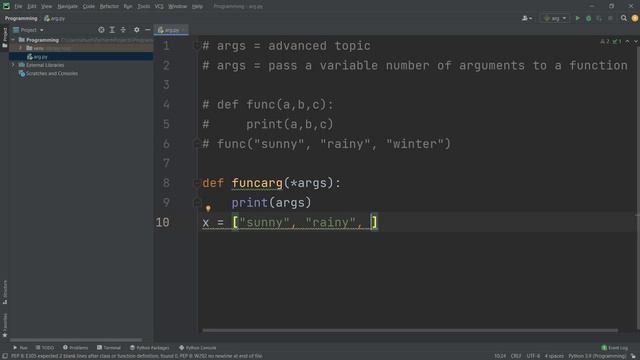Viewport: 640px width, 360px height.
Task: Run the arg configuration with green play button
Action: click(578, 18)
